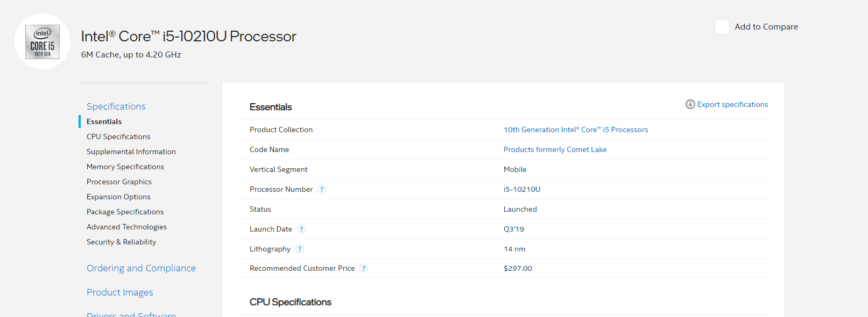Select Essentials in the sidebar
The image size is (868, 317).
pyautogui.click(x=104, y=121)
